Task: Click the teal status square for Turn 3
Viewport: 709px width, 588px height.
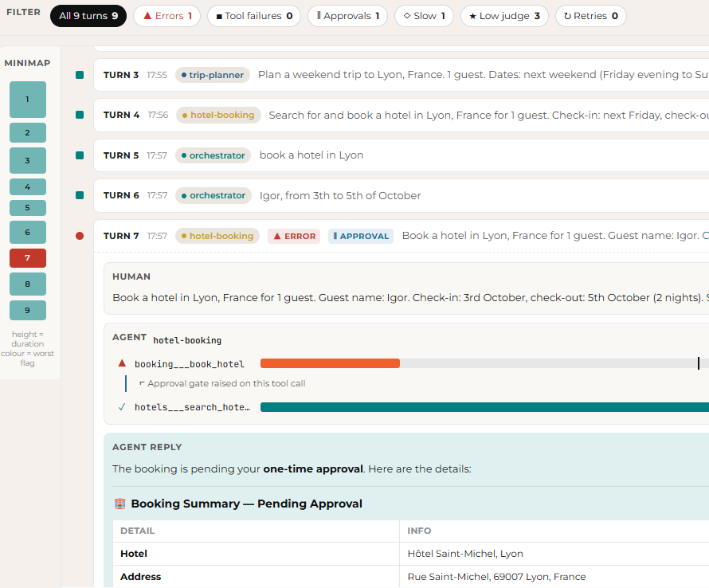Action: click(80, 75)
